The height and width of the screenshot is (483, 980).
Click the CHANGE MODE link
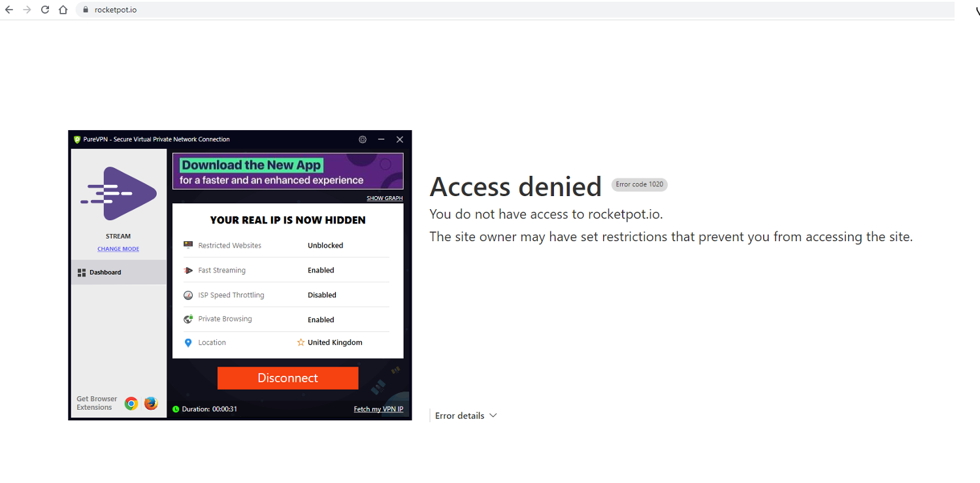pyautogui.click(x=118, y=249)
